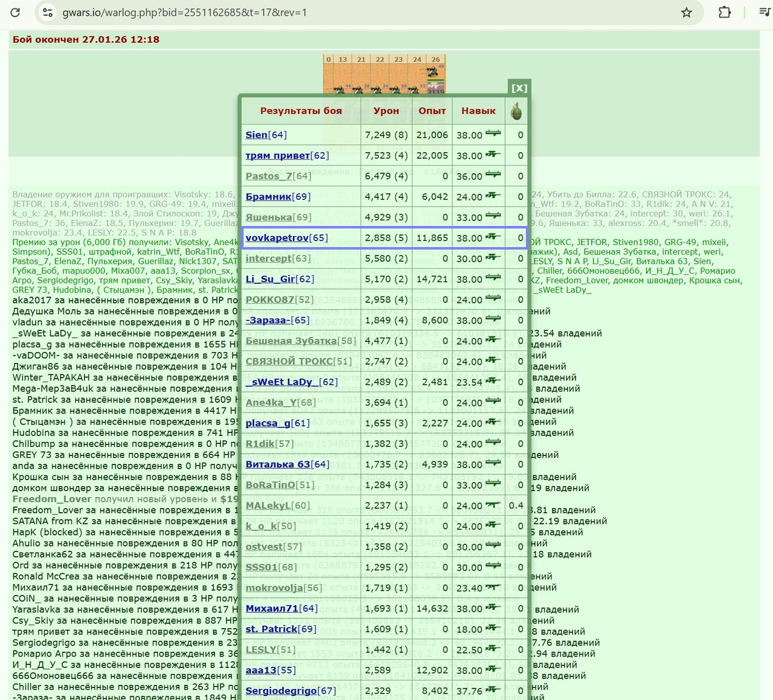The height and width of the screenshot is (700, 773).
Task: Click the 'Бой окончен 27.01.26 12:18' heading
Action: tap(86, 39)
